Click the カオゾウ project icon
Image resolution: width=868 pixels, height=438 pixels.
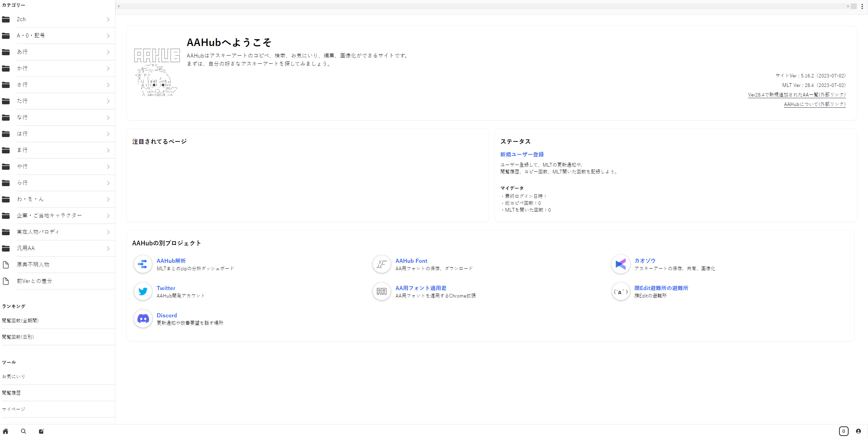[x=620, y=264]
